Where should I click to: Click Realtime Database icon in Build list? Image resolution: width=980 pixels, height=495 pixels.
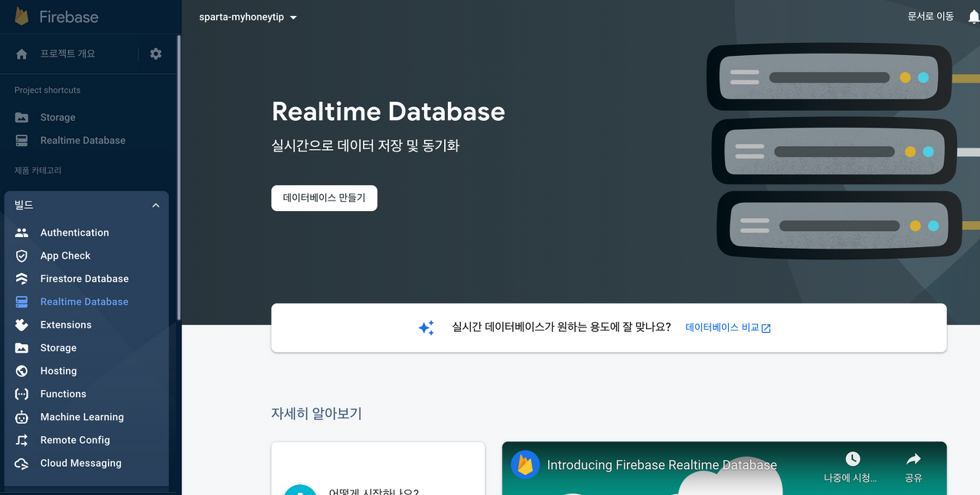point(21,301)
